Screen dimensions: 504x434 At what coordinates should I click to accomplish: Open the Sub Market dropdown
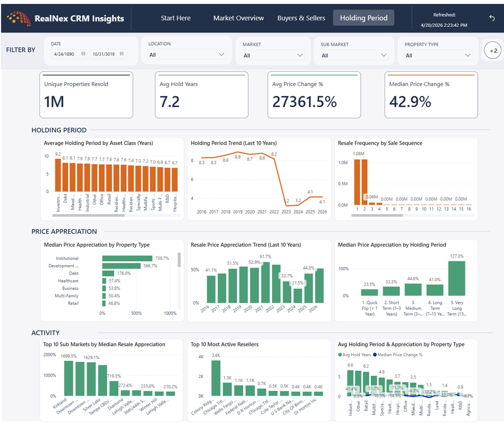(354, 56)
